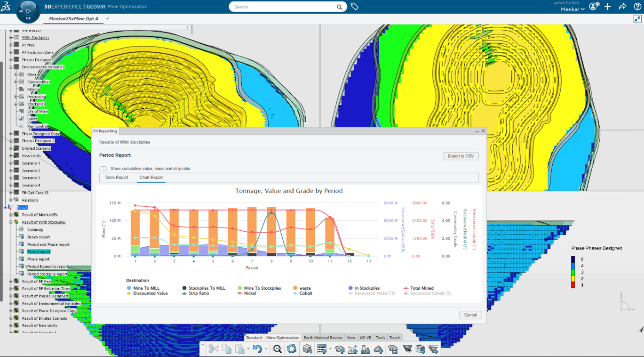Click the Update refresh arrows icon
Screen dimensions: 644x357
(292, 349)
